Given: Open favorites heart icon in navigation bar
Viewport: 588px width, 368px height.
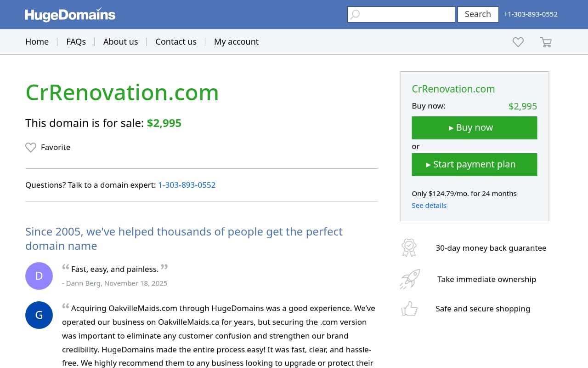Looking at the screenshot, I should coord(518,42).
